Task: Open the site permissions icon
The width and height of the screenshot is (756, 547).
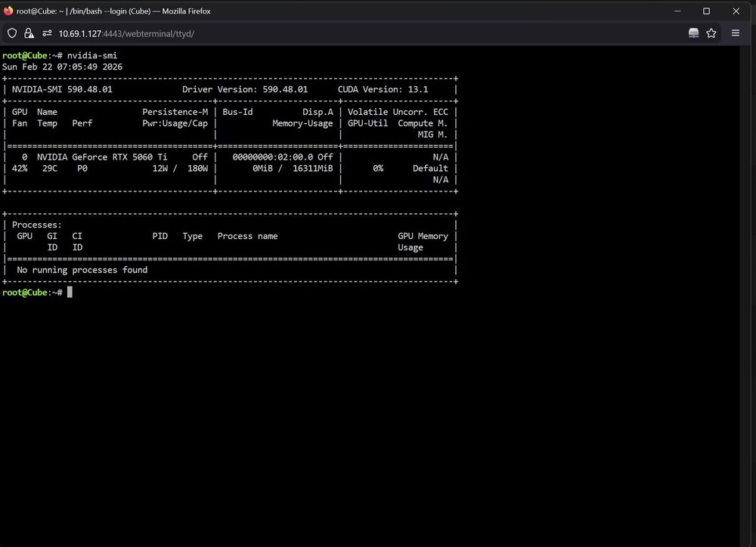Action: point(47,33)
